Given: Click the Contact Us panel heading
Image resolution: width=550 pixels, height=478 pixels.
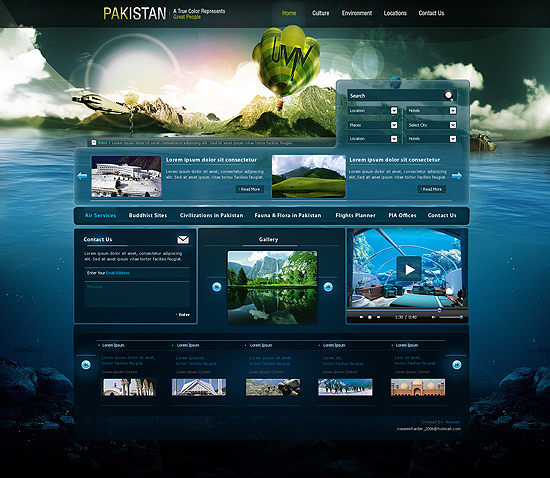Looking at the screenshot, I should pos(98,240).
